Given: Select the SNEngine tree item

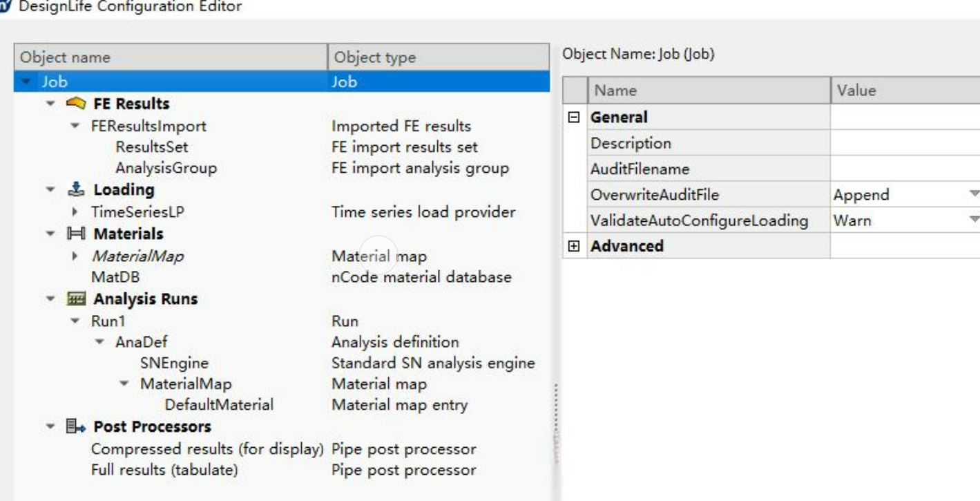Looking at the screenshot, I should [174, 363].
